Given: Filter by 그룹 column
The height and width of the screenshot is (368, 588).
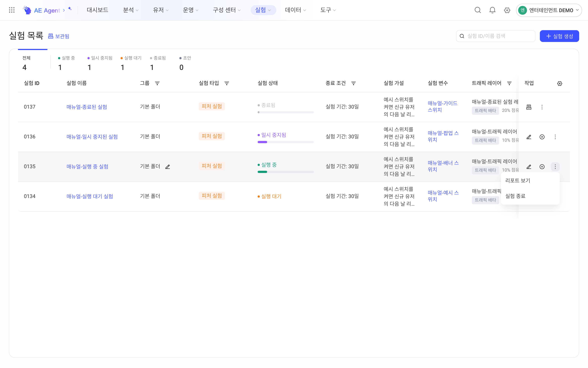Looking at the screenshot, I should pyautogui.click(x=157, y=83).
